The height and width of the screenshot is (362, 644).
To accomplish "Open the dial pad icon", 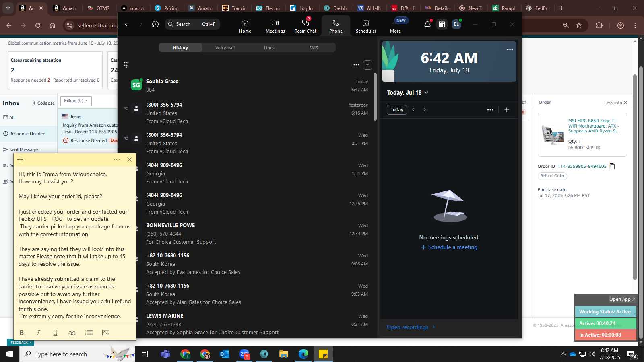I will click(x=126, y=64).
